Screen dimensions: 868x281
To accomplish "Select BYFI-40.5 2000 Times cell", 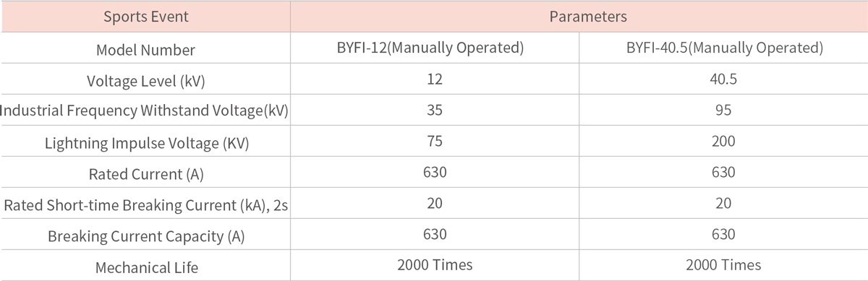I will 724,265.
